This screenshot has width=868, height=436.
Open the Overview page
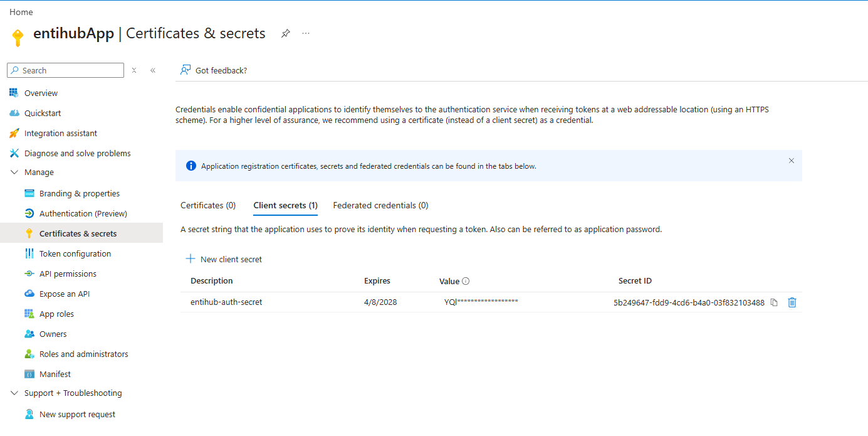[x=41, y=93]
